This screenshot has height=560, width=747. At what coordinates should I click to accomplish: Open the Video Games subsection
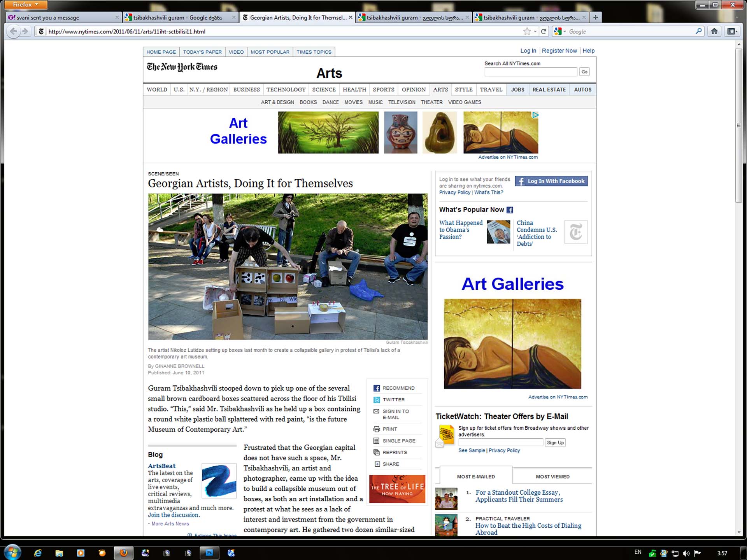(465, 102)
